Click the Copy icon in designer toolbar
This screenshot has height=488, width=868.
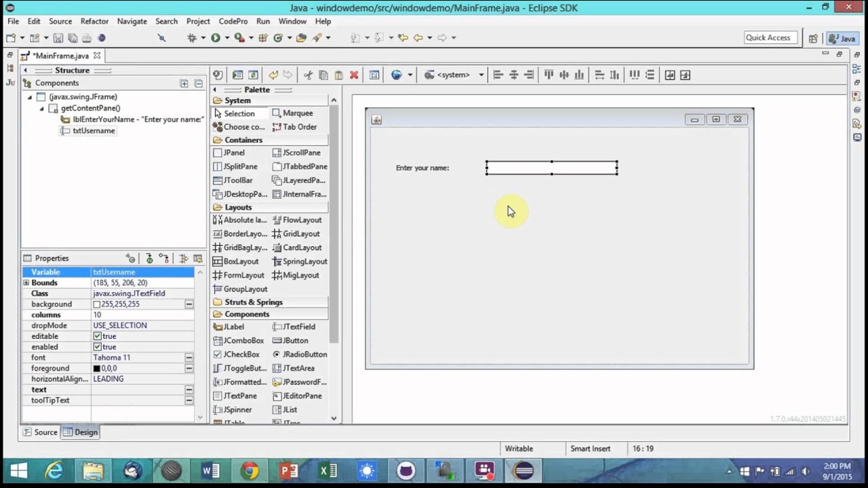click(x=323, y=75)
